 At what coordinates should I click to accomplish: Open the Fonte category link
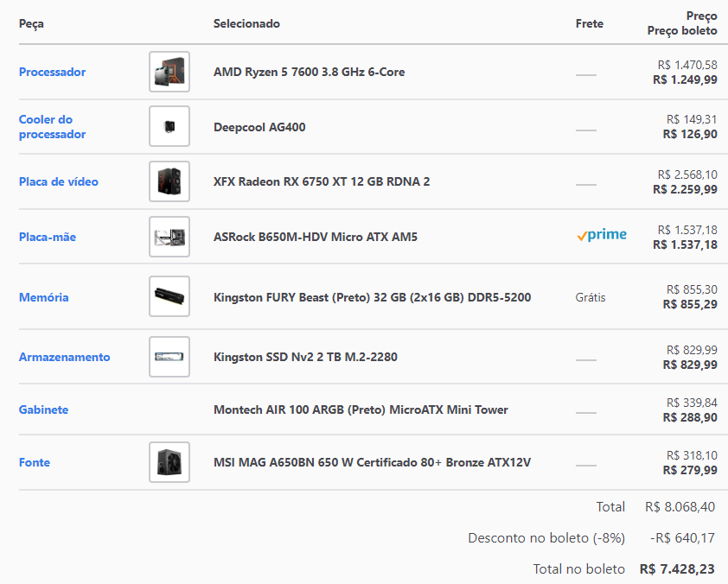35,462
